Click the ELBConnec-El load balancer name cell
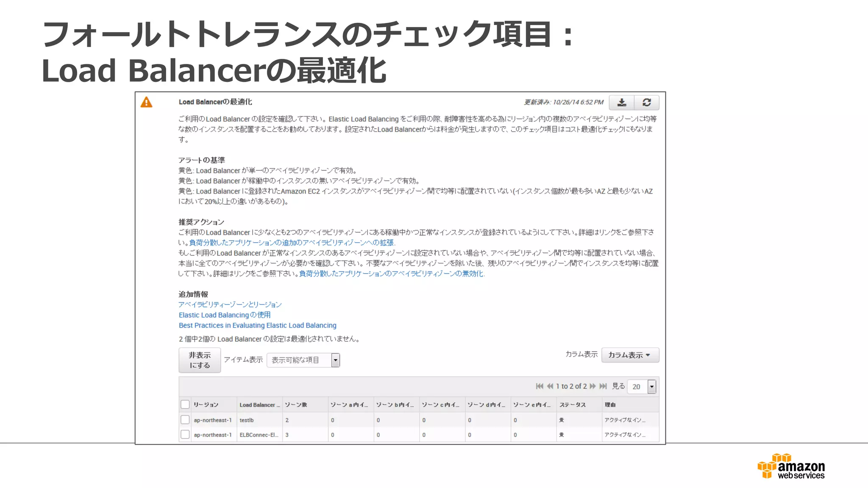Image resolution: width=868 pixels, height=488 pixels. (259, 435)
